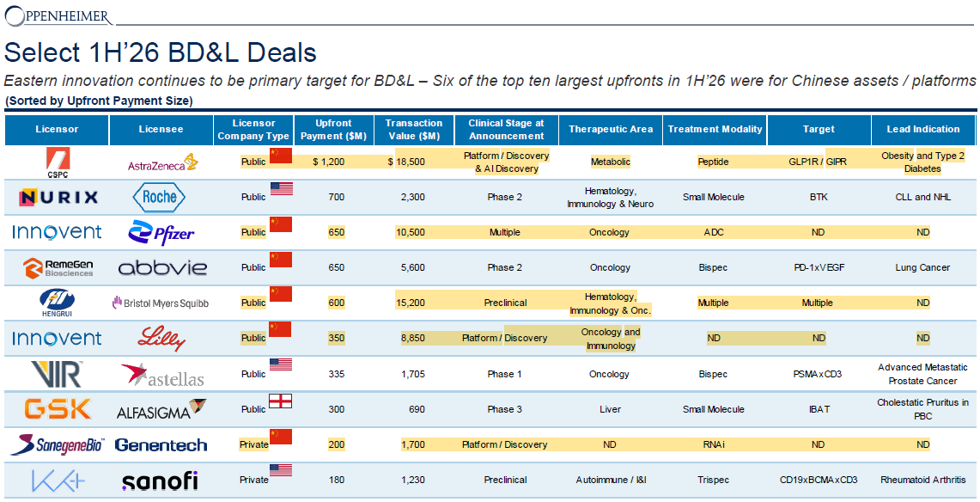Viewport: 980px width, 502px height.
Task: Select the SanegeneBio logo
Action: [57, 445]
